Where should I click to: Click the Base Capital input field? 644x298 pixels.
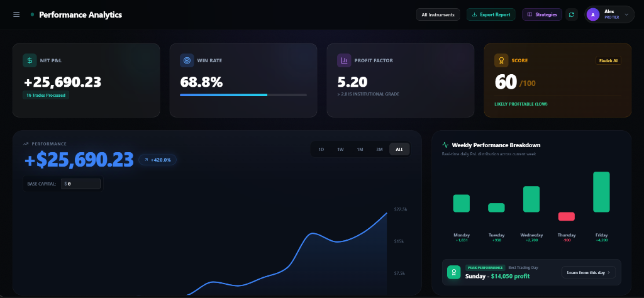(x=80, y=184)
